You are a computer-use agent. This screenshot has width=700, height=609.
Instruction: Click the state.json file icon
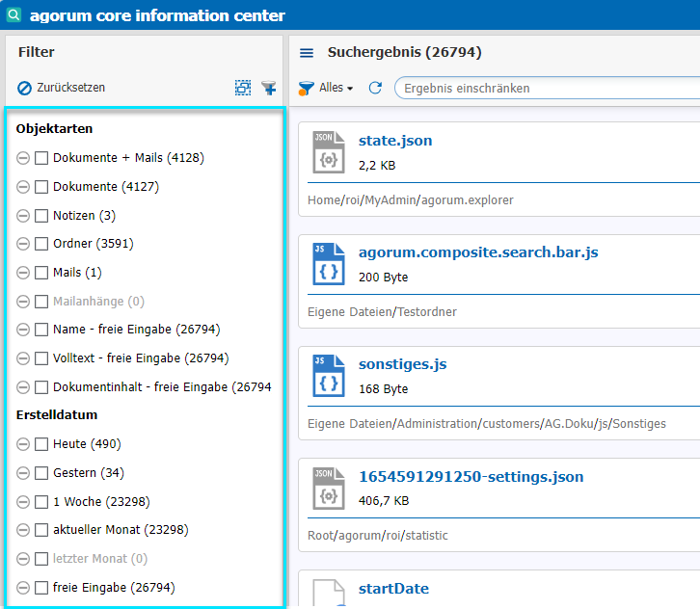click(329, 152)
